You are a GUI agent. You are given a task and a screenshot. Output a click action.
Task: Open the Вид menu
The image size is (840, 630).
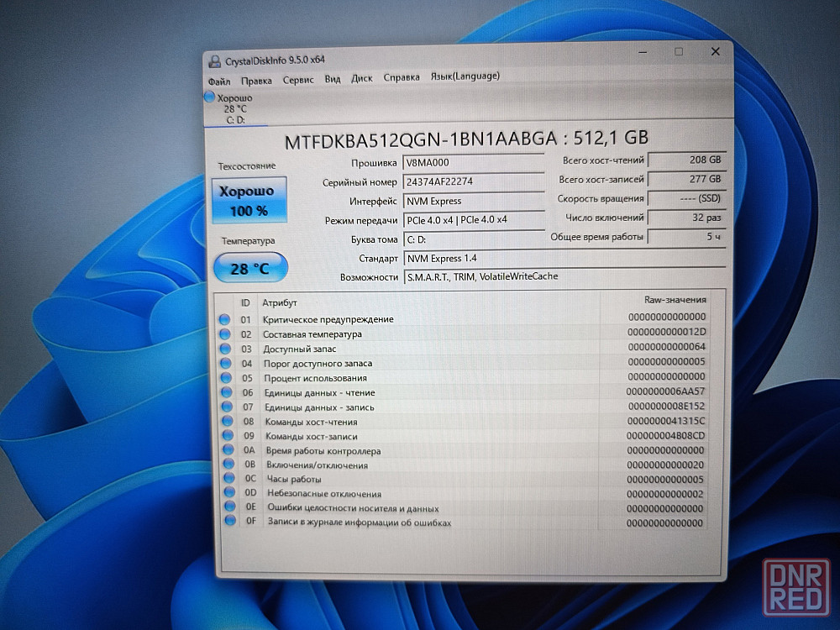[332, 79]
